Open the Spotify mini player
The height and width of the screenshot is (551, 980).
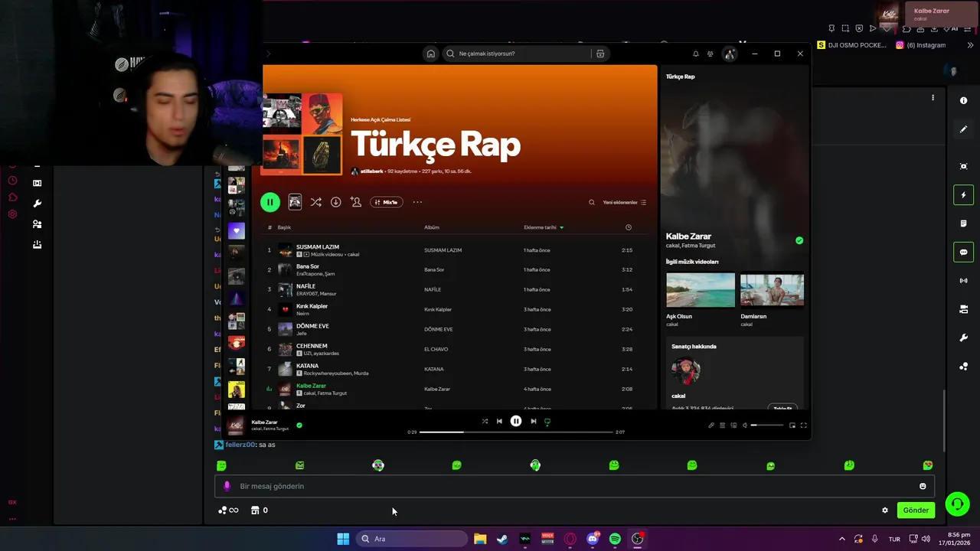(792, 425)
